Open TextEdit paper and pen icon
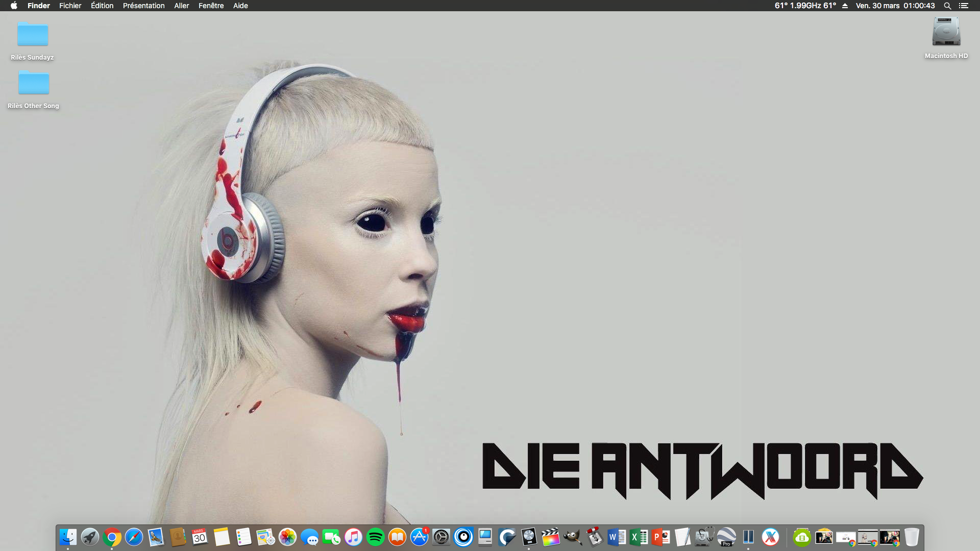 click(682, 537)
